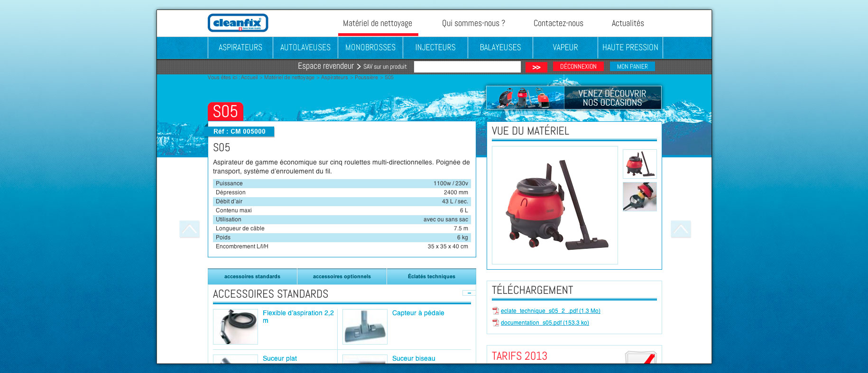Click the Matériel de nettoyage breadcrumb link

(289, 78)
